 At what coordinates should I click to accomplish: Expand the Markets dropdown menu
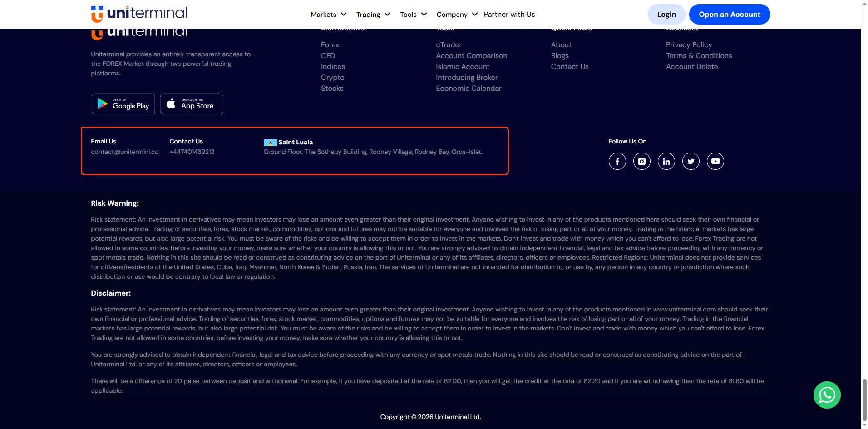[328, 15]
